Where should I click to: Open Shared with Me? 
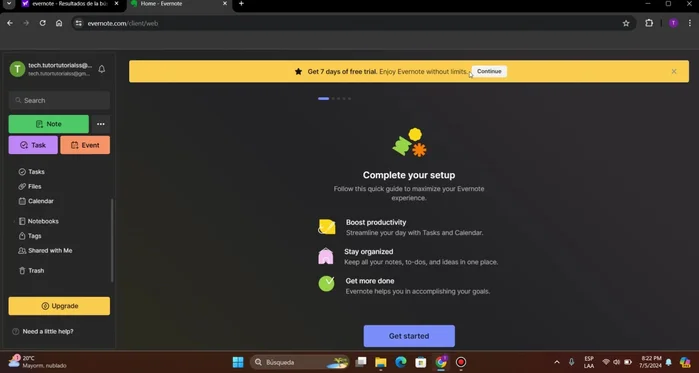[45, 250]
